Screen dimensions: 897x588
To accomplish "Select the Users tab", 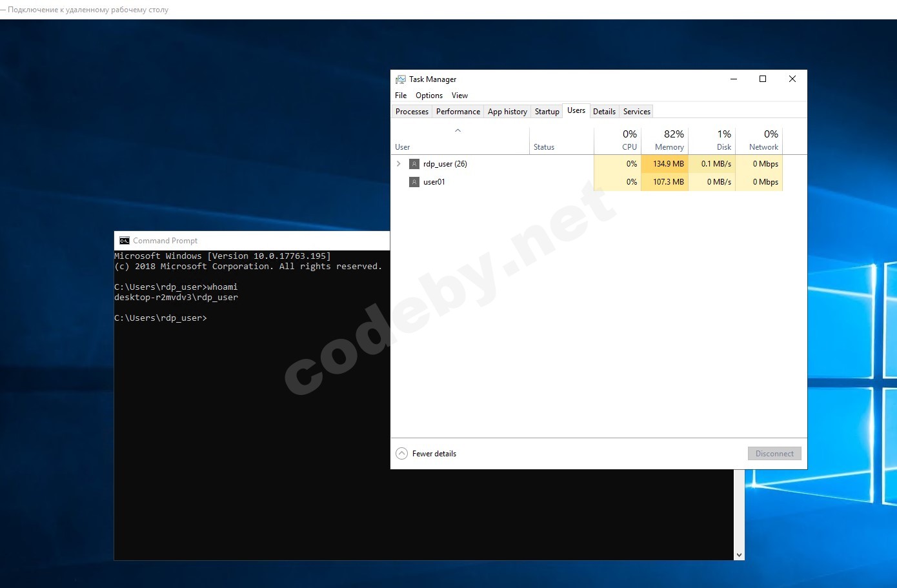I will [576, 110].
